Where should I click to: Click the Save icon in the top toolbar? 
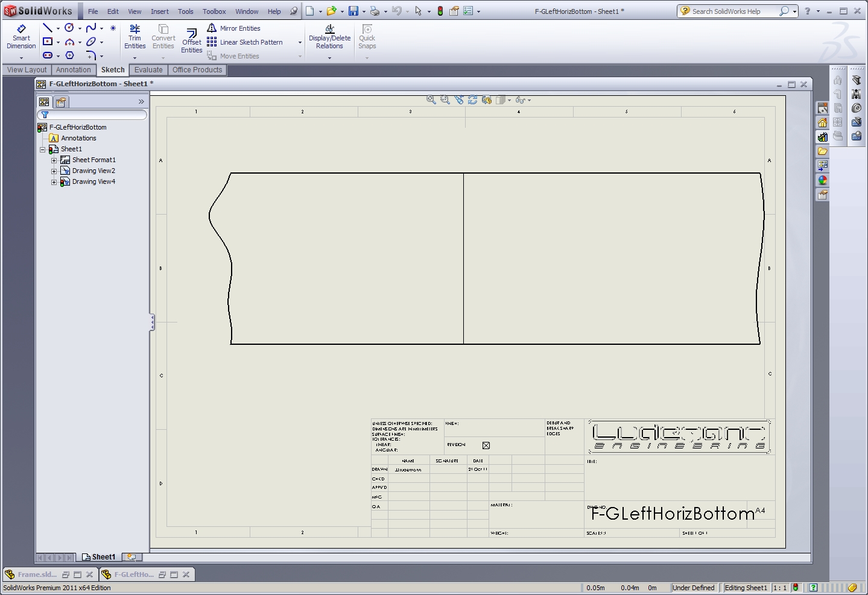(x=353, y=11)
